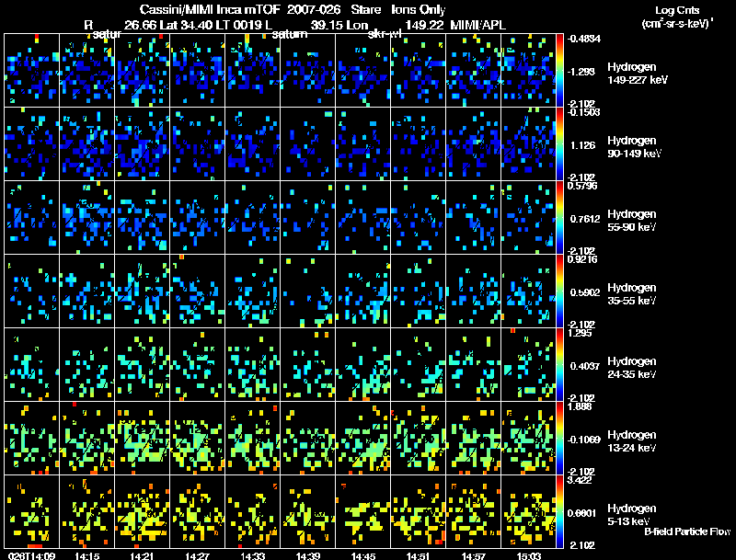Click the colorbar value '3.422'
The height and width of the screenshot is (560, 736).
580,480
